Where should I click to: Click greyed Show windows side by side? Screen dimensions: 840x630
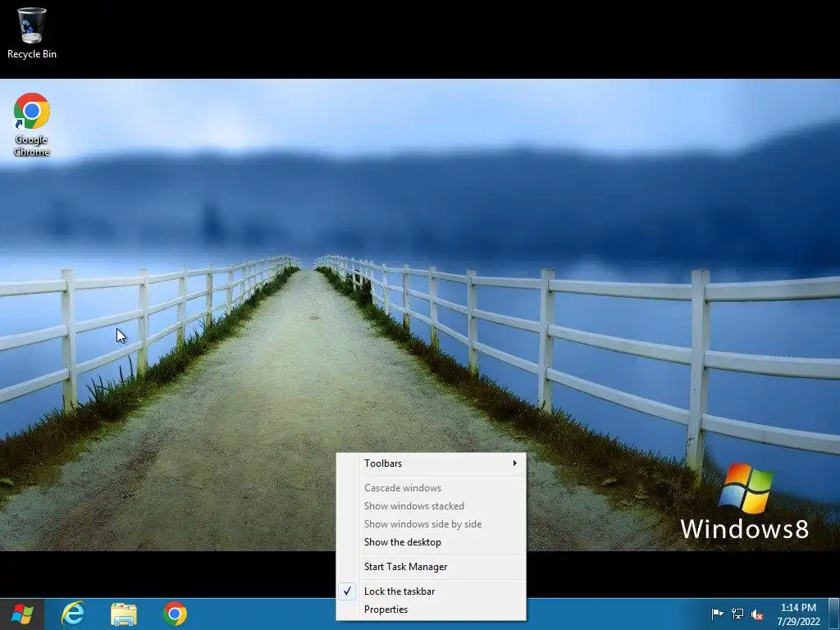point(431,524)
